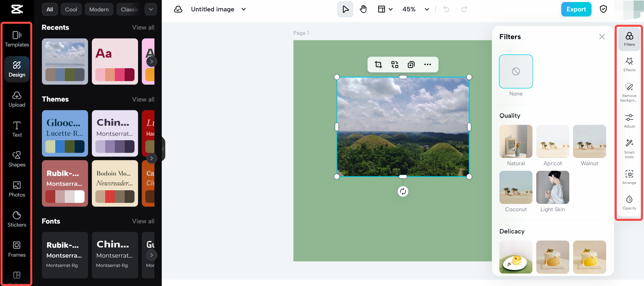Click the Export button
This screenshot has width=644, height=286.
click(x=576, y=9)
